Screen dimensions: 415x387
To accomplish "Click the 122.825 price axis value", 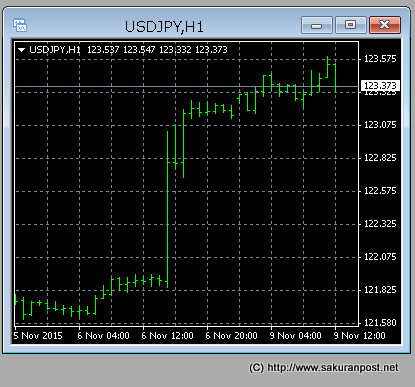I will [x=380, y=158].
